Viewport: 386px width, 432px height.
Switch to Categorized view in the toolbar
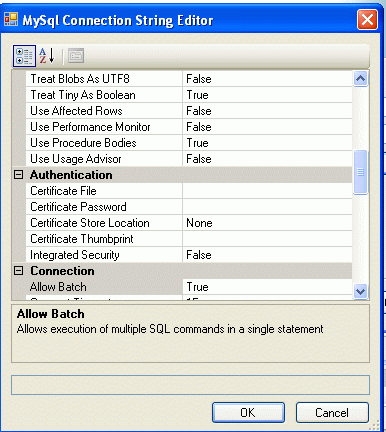point(24,56)
